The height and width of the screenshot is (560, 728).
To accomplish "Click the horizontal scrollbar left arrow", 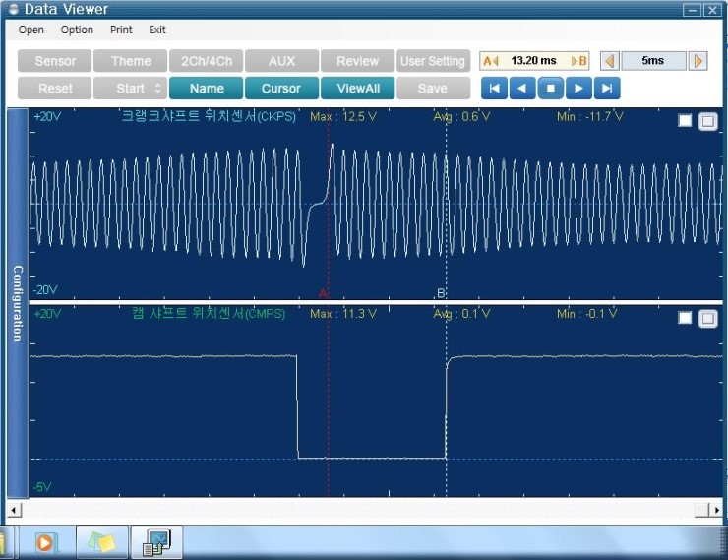I will 14,510.
